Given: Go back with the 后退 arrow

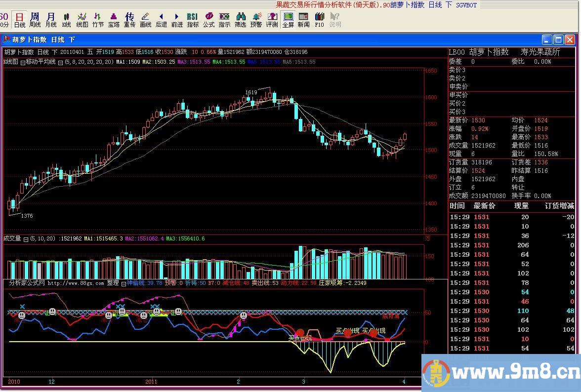Looking at the screenshot, I should click(x=161, y=20).
